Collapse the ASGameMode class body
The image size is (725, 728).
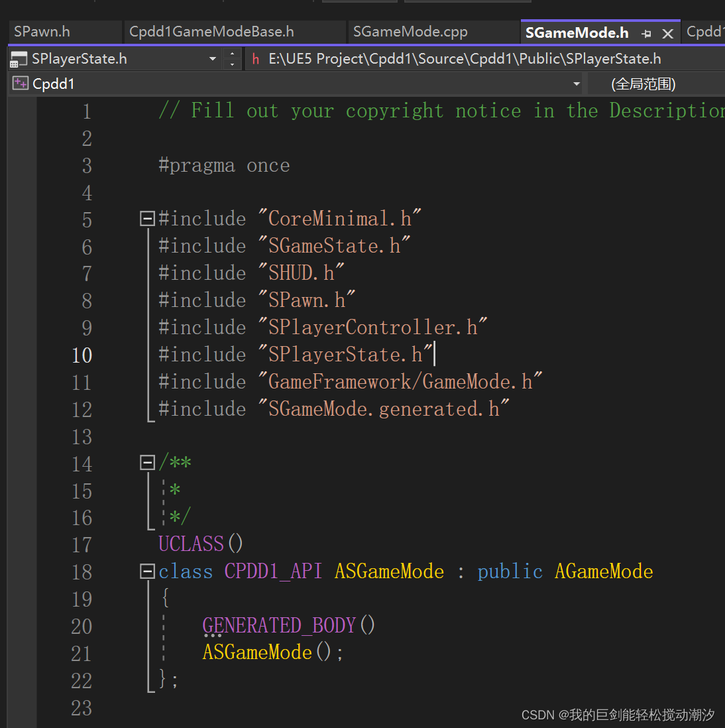(x=146, y=571)
